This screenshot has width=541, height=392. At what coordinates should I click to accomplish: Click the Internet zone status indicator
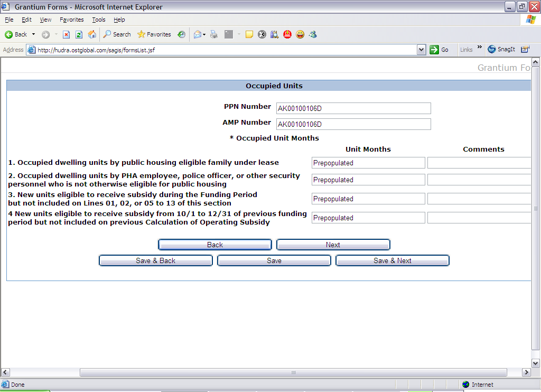[x=478, y=385]
